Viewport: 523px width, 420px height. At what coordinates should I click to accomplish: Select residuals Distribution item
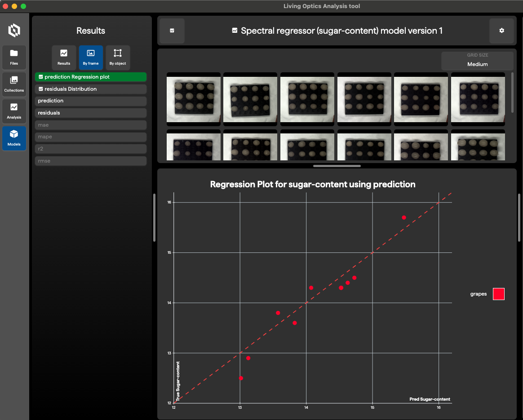pyautogui.click(x=91, y=89)
